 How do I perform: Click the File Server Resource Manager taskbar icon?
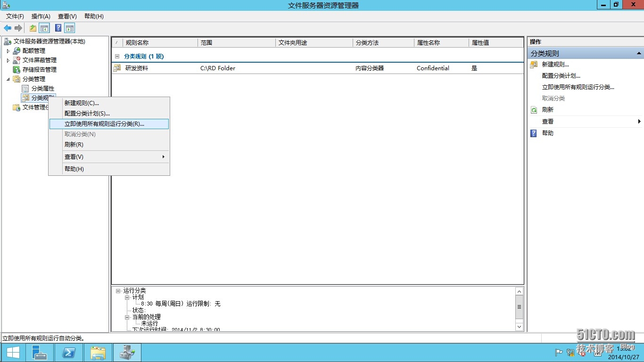tap(127, 353)
